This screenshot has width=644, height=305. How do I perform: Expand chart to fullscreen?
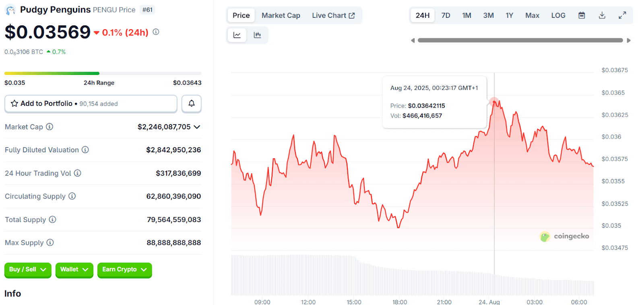coord(622,15)
